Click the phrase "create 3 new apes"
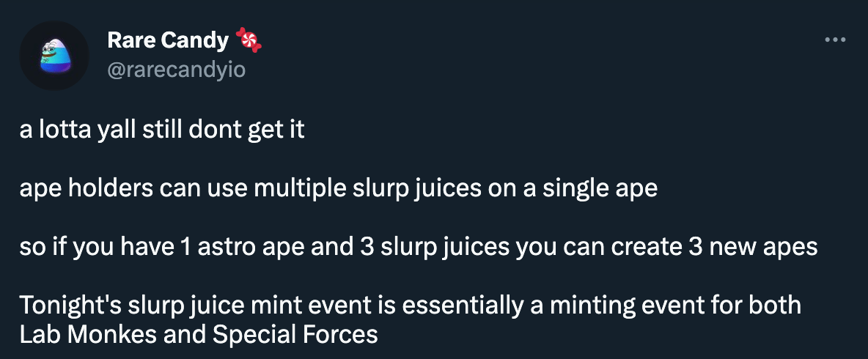868x359 pixels. coord(715,248)
